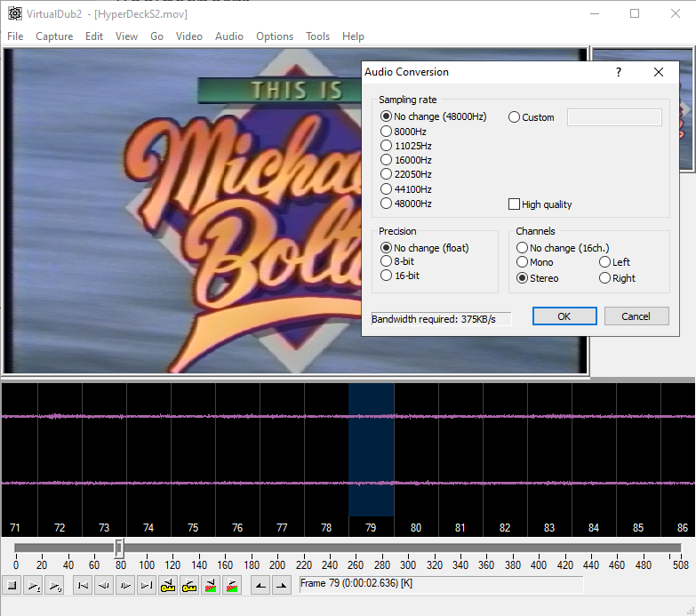
Task: Open the Options menu
Action: point(275,36)
